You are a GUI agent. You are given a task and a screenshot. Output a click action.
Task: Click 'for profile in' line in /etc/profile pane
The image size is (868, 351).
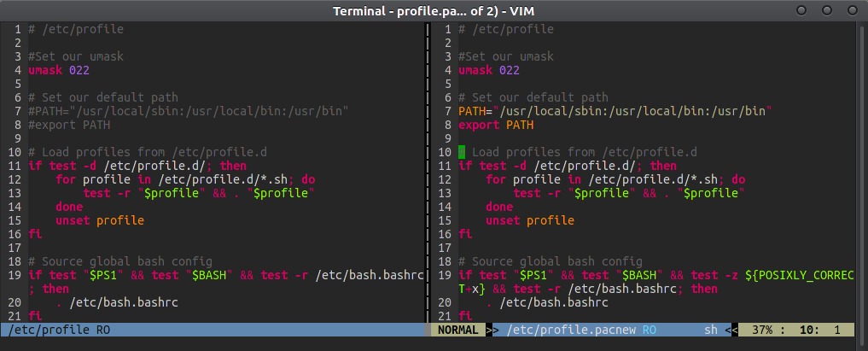(x=185, y=180)
